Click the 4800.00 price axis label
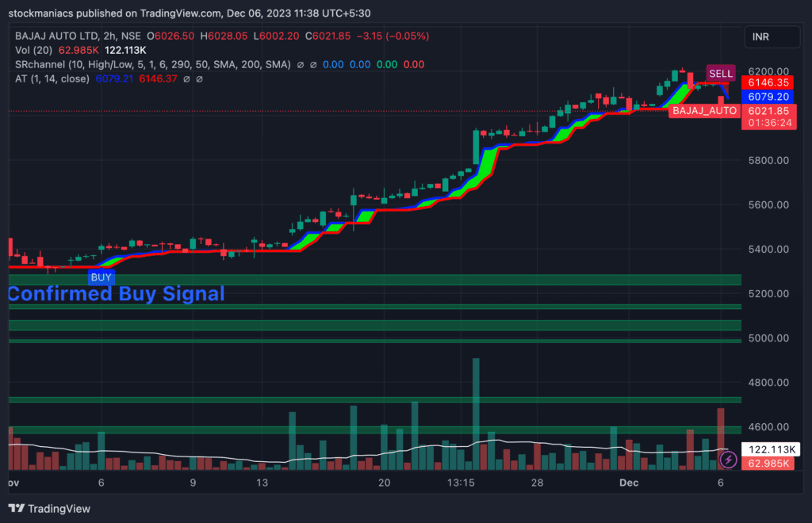Image resolution: width=812 pixels, height=523 pixels. tap(768, 383)
